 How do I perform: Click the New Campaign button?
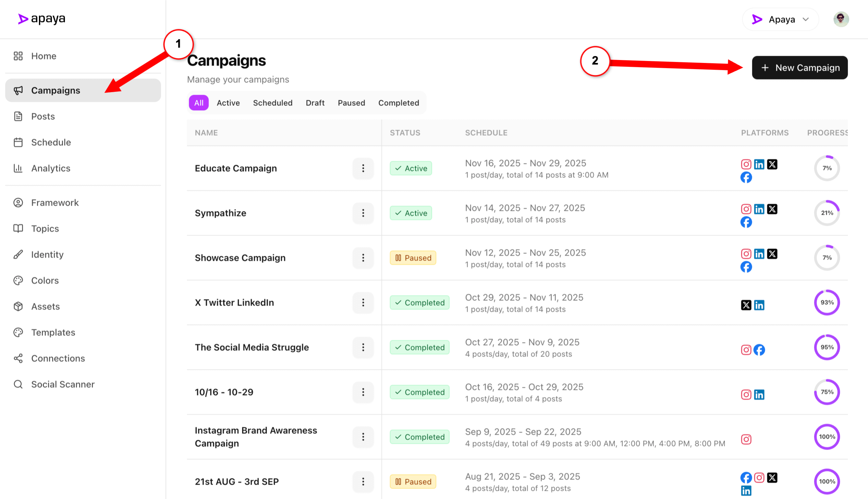800,68
